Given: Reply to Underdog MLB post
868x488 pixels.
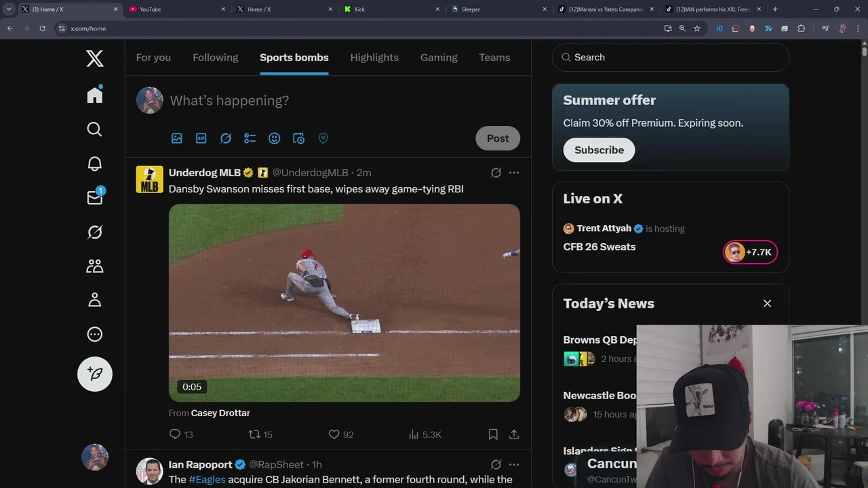Looking at the screenshot, I should tap(181, 434).
